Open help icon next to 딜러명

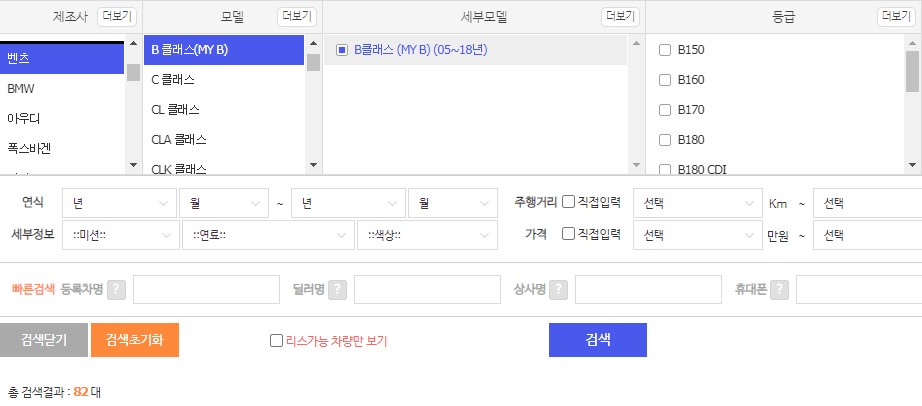point(338,289)
